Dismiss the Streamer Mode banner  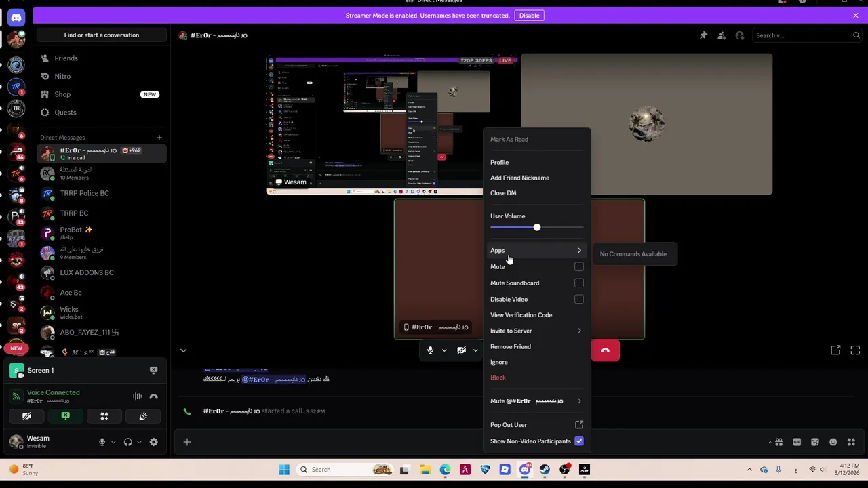point(856,16)
